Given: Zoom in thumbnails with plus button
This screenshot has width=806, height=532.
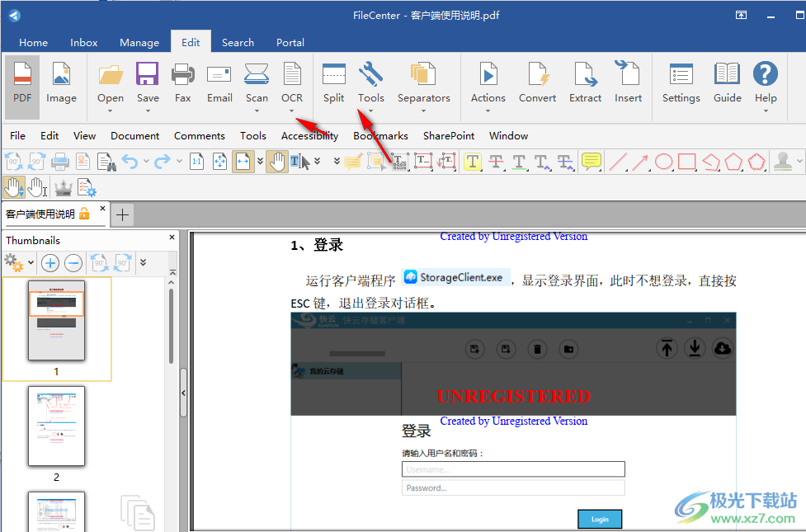Looking at the screenshot, I should [49, 263].
